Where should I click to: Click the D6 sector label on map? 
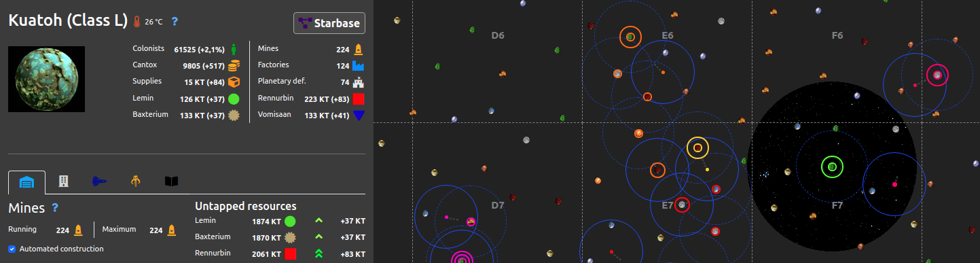[x=498, y=35]
